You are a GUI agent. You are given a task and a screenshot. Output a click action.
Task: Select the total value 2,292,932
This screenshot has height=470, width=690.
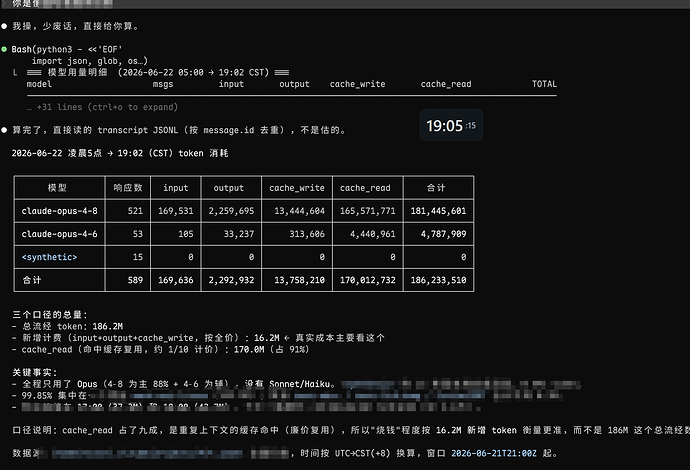click(x=231, y=280)
